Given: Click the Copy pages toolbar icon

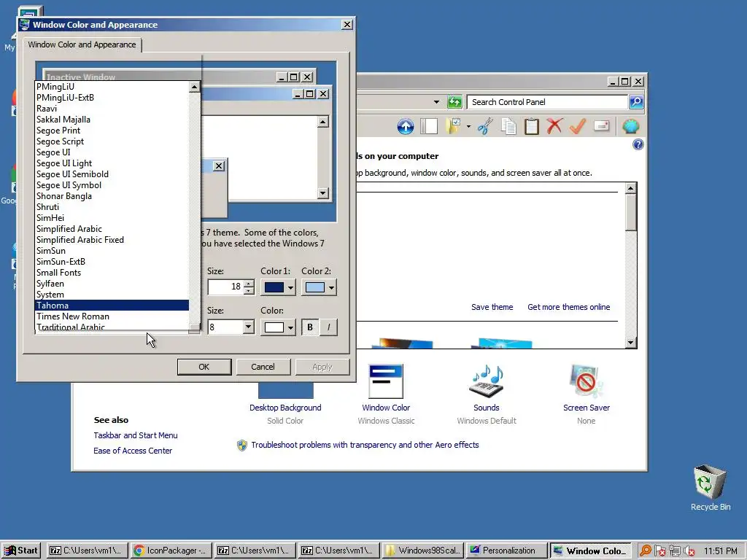Looking at the screenshot, I should coord(508,127).
